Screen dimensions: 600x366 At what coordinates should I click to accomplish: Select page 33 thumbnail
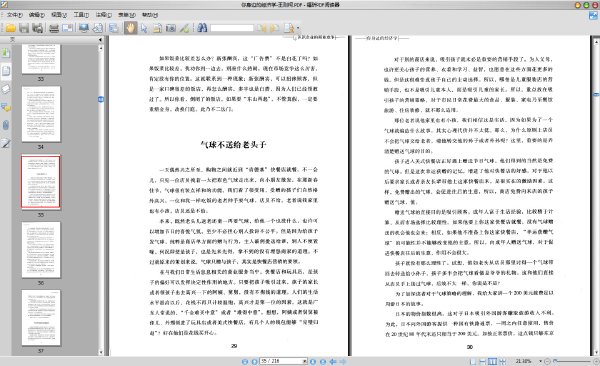coord(41,59)
